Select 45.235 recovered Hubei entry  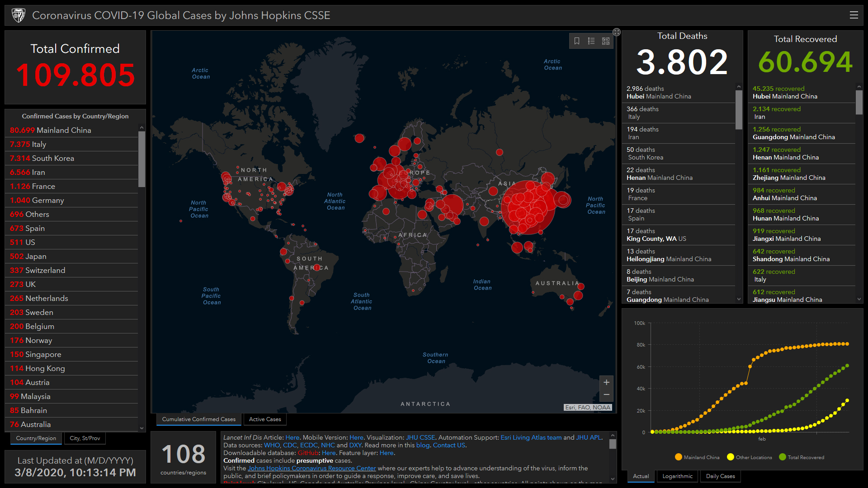pos(802,93)
